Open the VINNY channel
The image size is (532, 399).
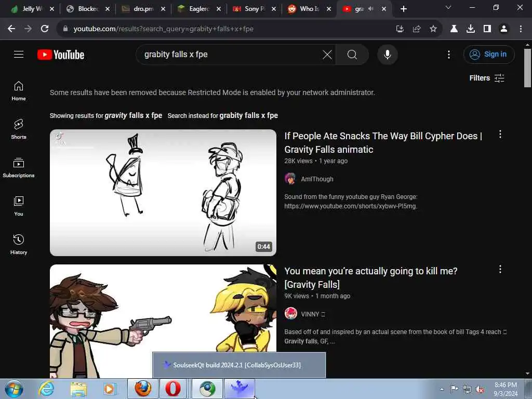tap(310, 314)
